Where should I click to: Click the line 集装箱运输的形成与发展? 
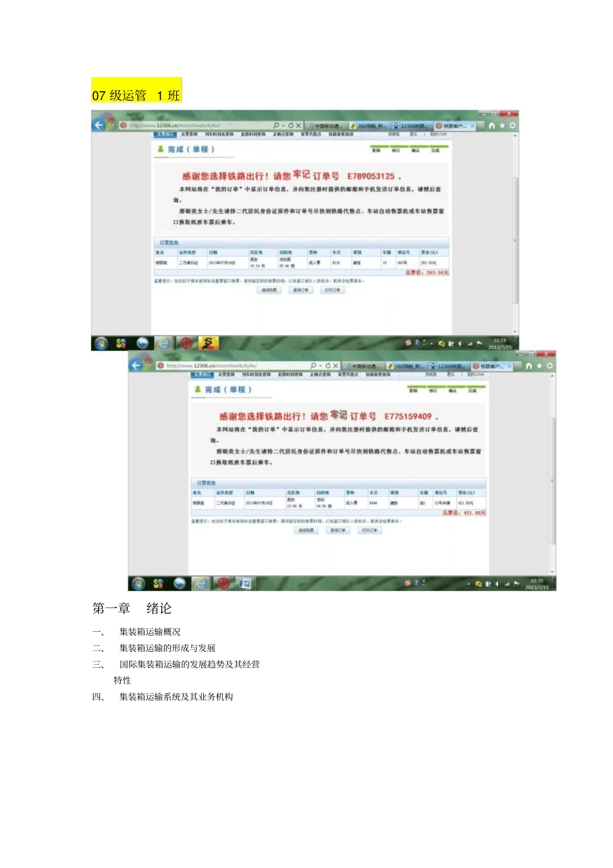pyautogui.click(x=167, y=648)
